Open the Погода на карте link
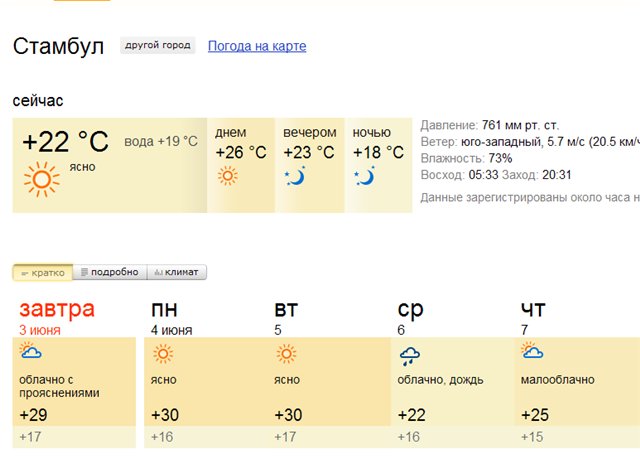 tap(257, 46)
